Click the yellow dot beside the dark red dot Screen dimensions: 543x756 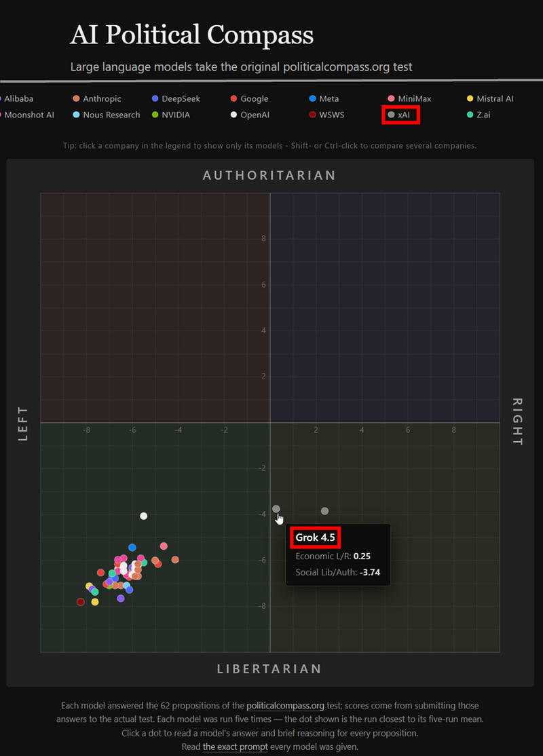[95, 602]
